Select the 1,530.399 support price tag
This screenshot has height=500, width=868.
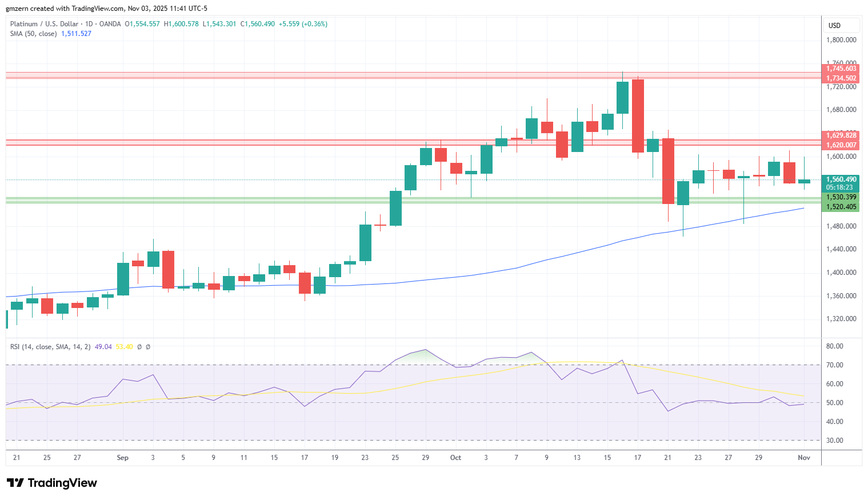pos(840,197)
